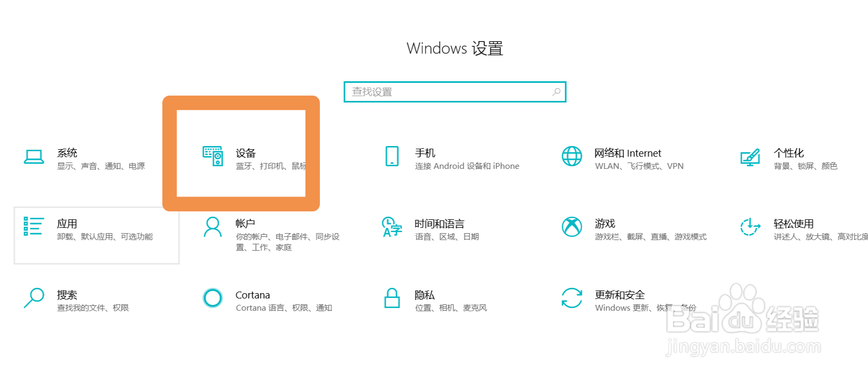
Task: Open the 帐户 person icon
Action: [213, 227]
